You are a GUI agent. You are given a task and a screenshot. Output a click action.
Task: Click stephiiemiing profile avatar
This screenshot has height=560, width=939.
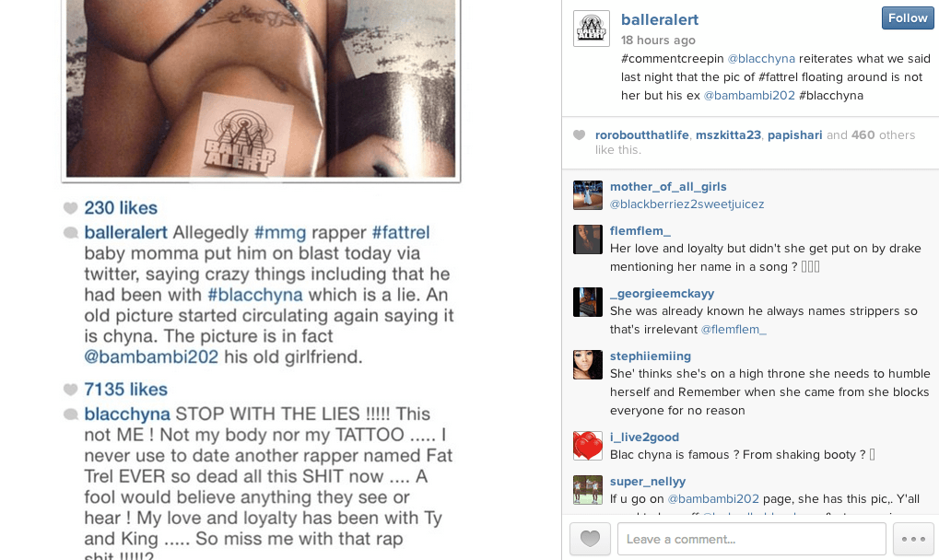point(588,365)
